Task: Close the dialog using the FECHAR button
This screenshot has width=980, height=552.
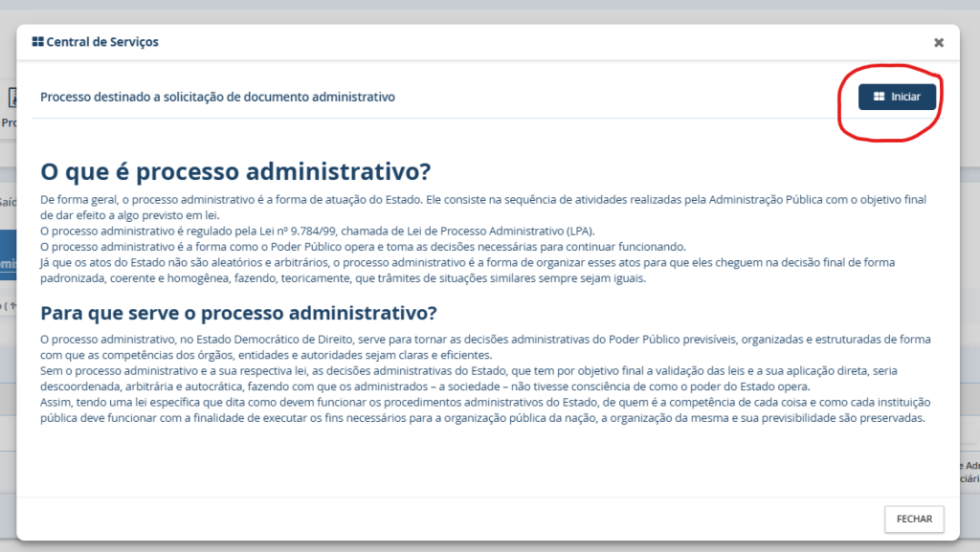Action: 914,519
